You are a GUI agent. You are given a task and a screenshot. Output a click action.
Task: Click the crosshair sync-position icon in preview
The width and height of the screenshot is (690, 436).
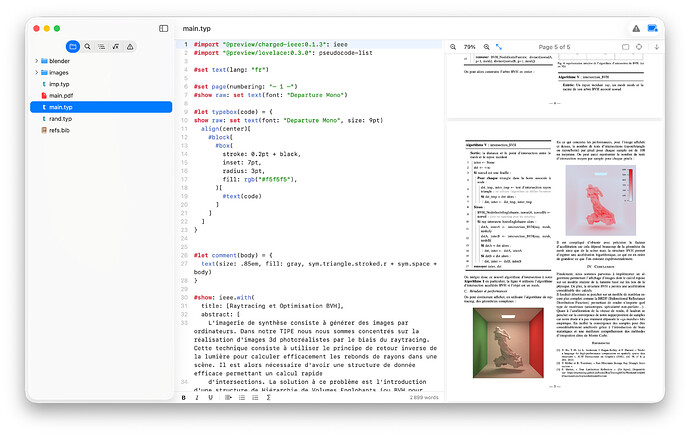(x=639, y=47)
